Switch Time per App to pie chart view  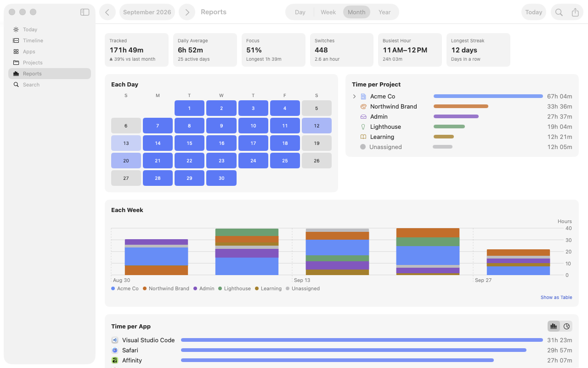click(x=566, y=326)
